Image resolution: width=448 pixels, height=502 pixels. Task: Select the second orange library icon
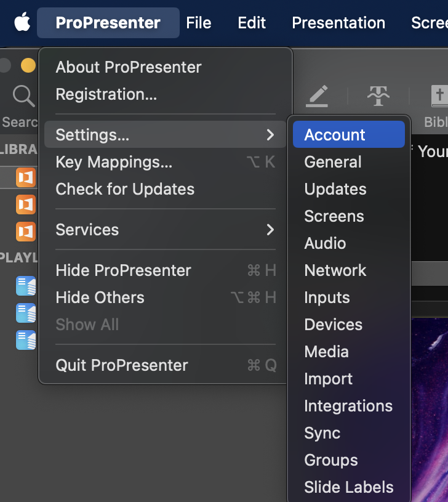point(26,204)
